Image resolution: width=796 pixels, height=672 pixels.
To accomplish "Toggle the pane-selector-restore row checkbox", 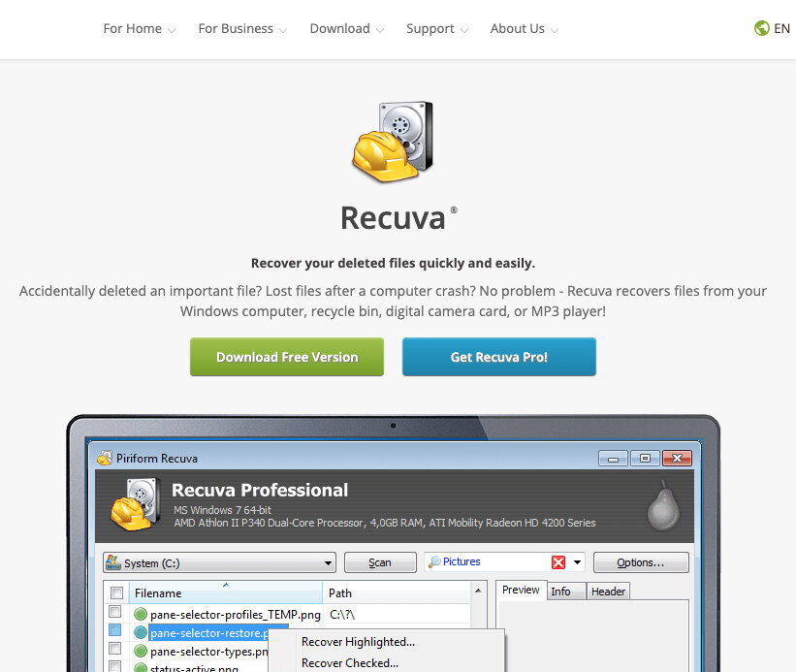I will tap(115, 630).
